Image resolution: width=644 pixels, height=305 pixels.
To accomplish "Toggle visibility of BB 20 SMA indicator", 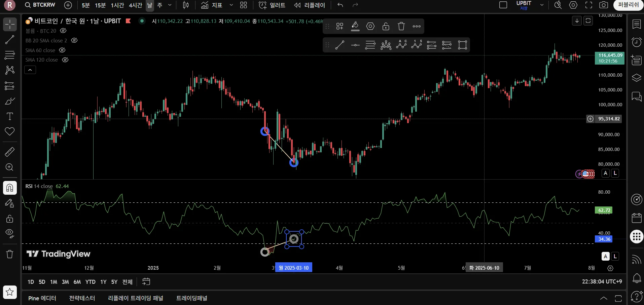I will 74,40.
